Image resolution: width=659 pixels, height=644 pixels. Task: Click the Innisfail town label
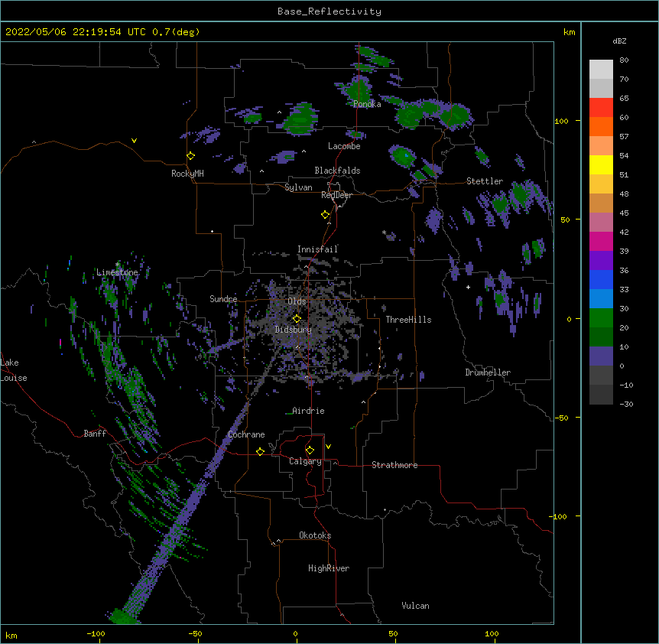pos(317,249)
